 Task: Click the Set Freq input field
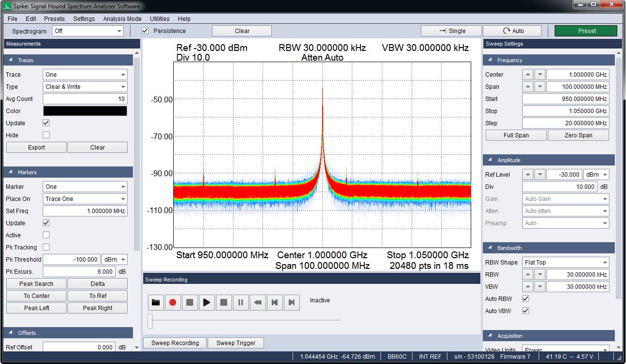85,211
